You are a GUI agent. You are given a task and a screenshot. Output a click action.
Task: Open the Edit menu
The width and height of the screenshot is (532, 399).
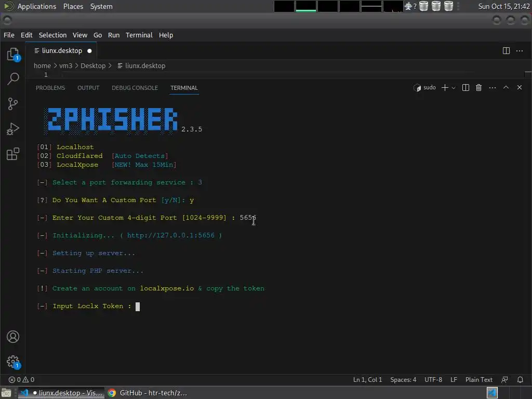tap(26, 35)
